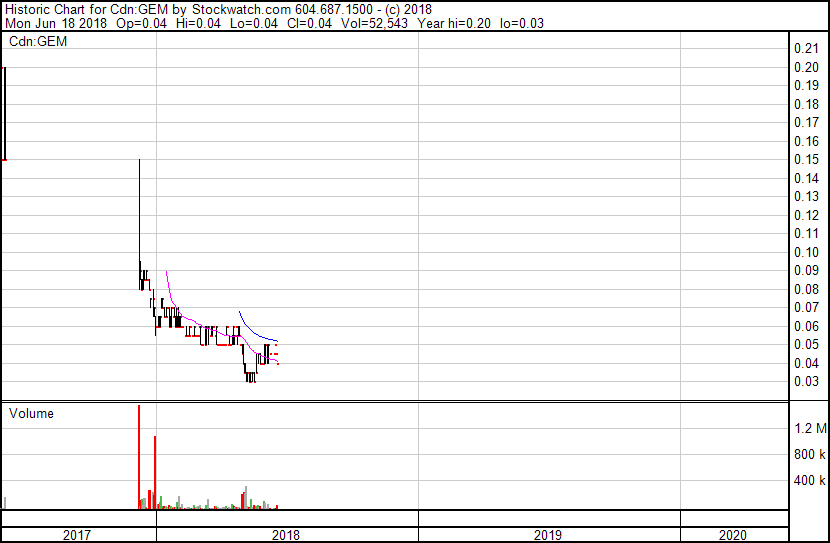Click the 0.12 price axis label

point(806,215)
